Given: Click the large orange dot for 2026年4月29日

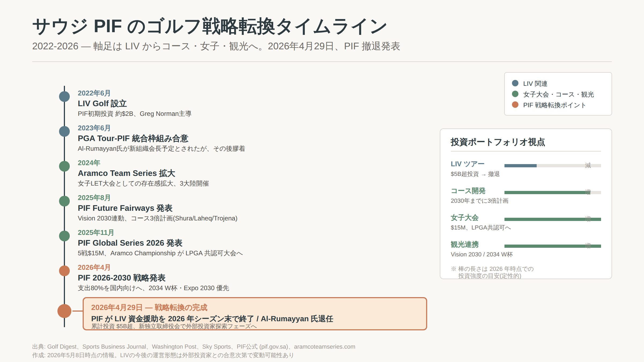Looking at the screenshot, I should [64, 311].
